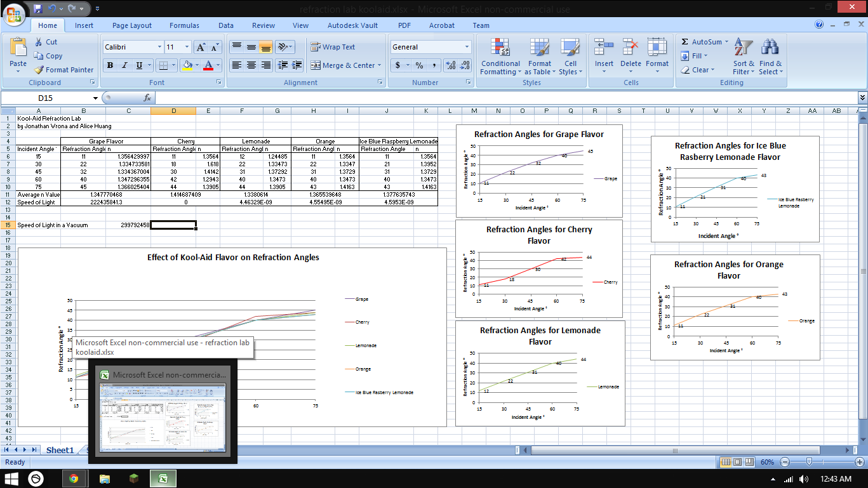
Task: Apply a currency format with the dollar sign
Action: (x=398, y=65)
